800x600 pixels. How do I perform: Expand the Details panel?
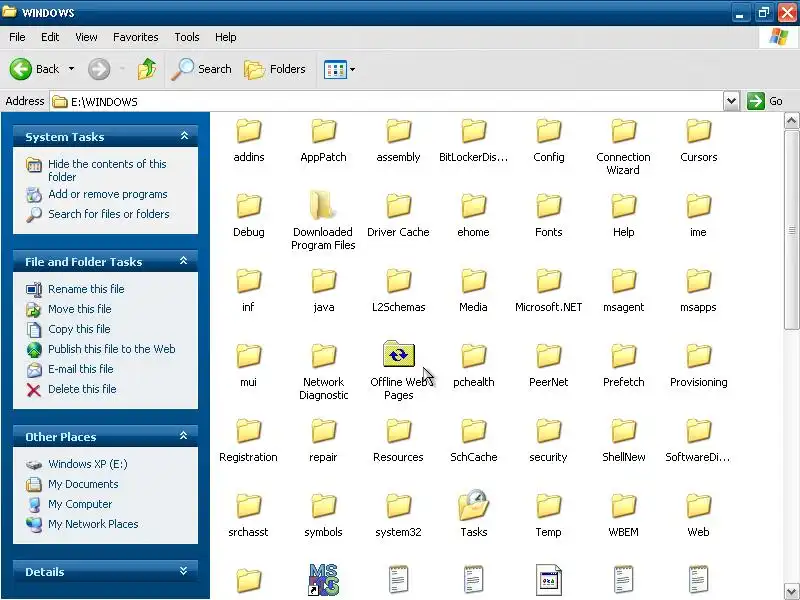184,571
